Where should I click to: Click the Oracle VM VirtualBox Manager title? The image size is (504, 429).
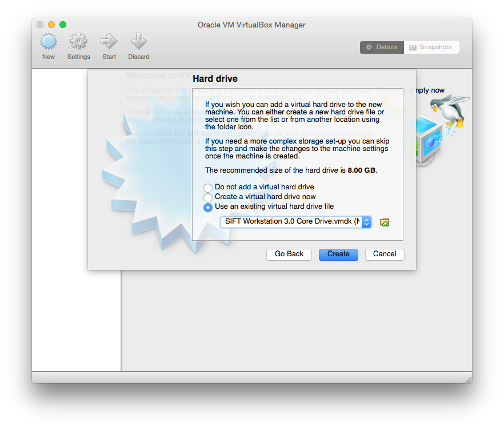pyautogui.click(x=251, y=25)
